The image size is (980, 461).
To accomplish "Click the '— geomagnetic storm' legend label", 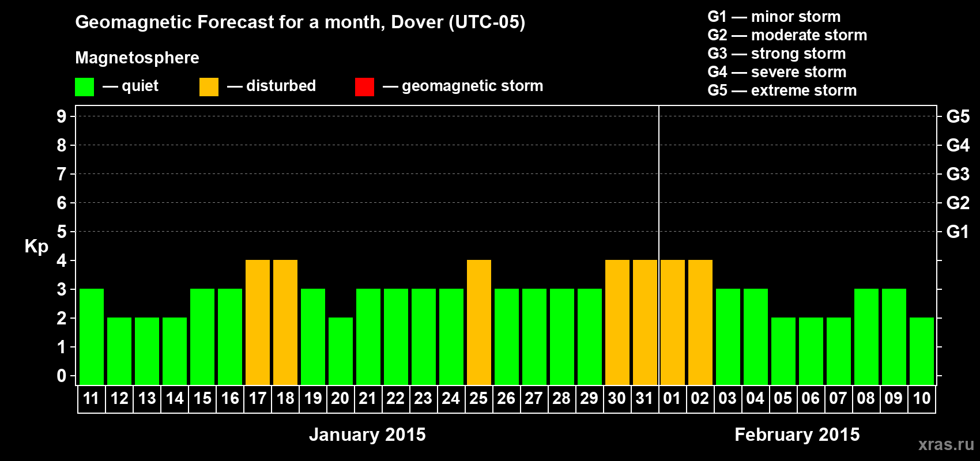I will (x=463, y=86).
